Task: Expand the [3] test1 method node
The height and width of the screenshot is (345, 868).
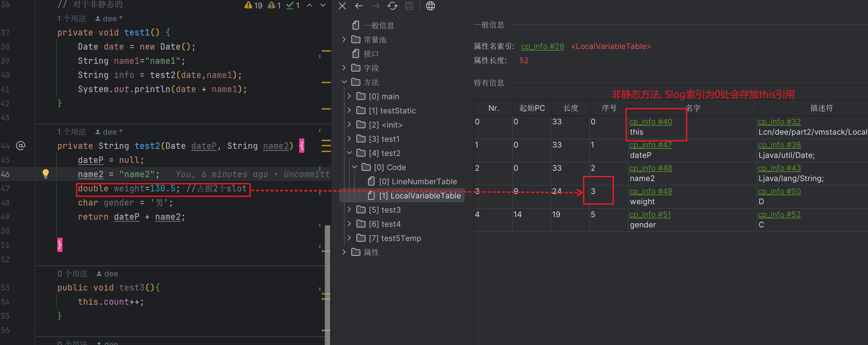Action: 349,139
